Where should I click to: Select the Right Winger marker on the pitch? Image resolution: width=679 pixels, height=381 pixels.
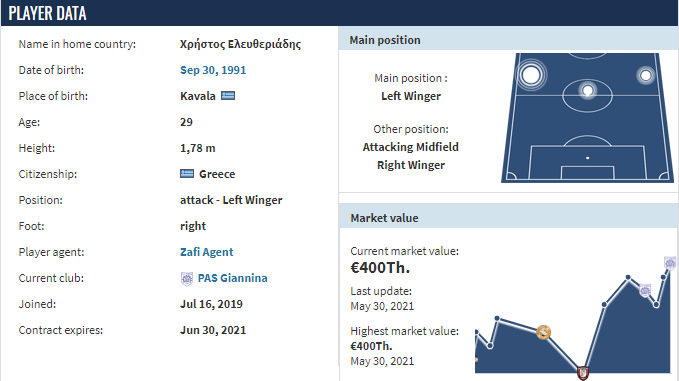click(646, 76)
